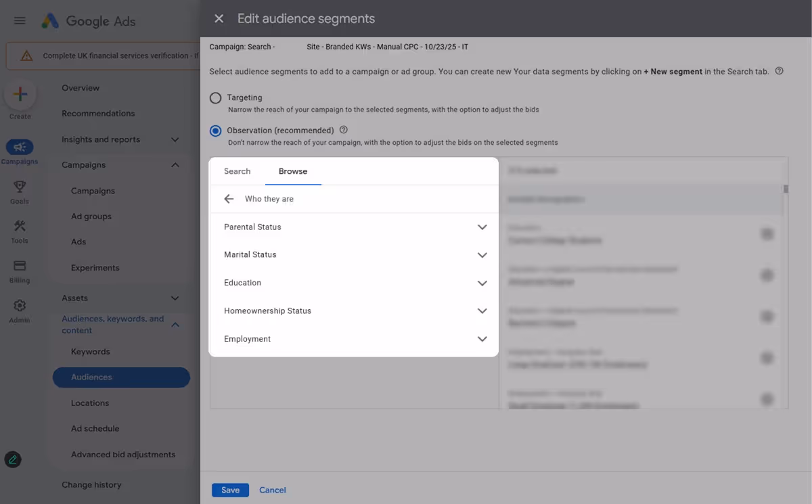
Task: Open Audiences in sidebar
Action: (x=121, y=377)
